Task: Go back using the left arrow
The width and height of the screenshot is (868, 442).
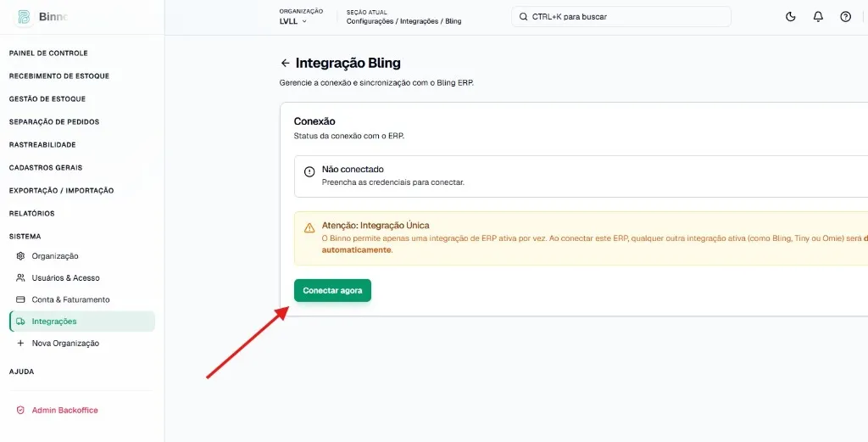Action: point(285,63)
